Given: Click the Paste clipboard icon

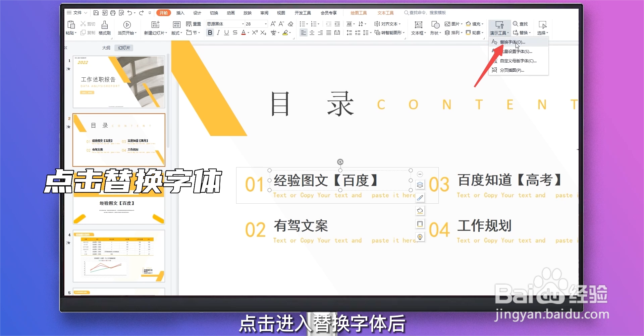Looking at the screenshot, I should click(x=71, y=24).
